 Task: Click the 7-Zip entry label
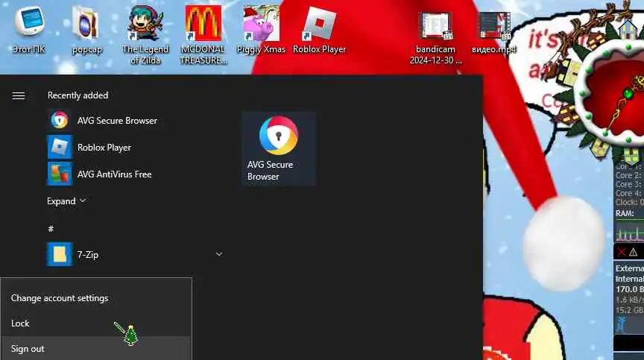[x=88, y=255]
